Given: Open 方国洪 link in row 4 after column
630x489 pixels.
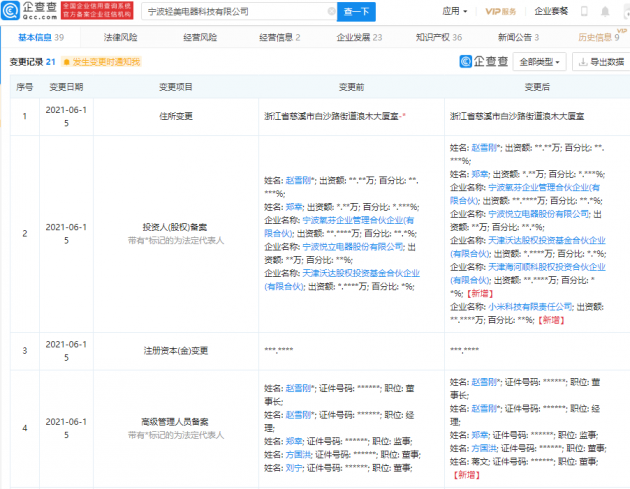Looking at the screenshot, I should 484,448.
